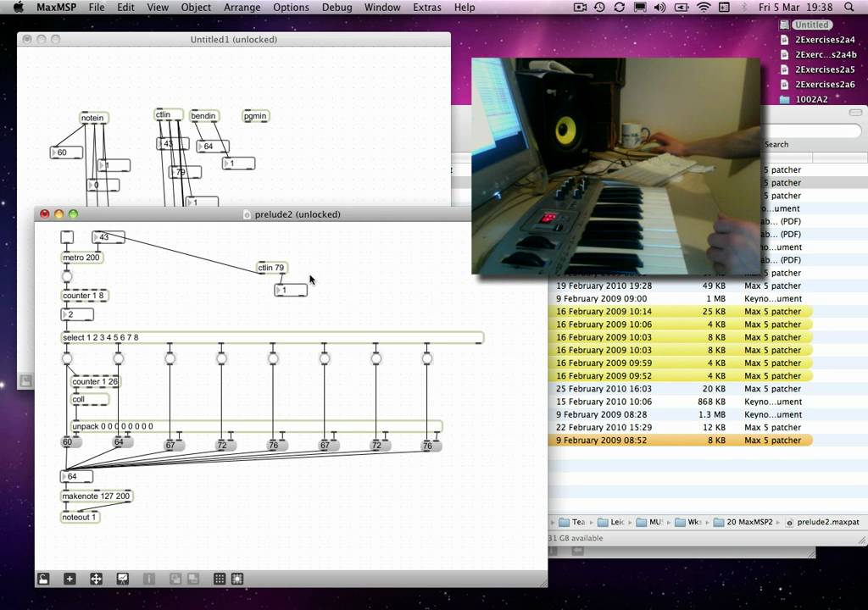Open 2Exercises2a5 file on desktop
Screen dimensions: 868x610
click(818, 69)
